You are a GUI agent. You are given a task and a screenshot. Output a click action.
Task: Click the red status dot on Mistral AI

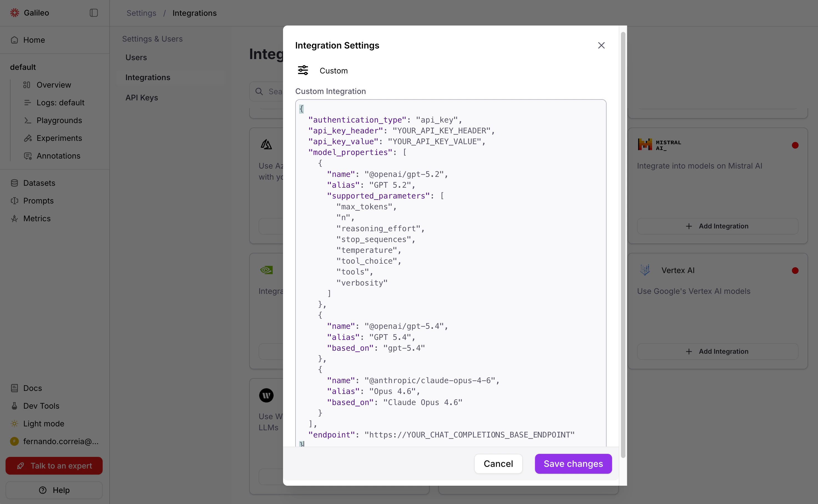[x=795, y=145]
